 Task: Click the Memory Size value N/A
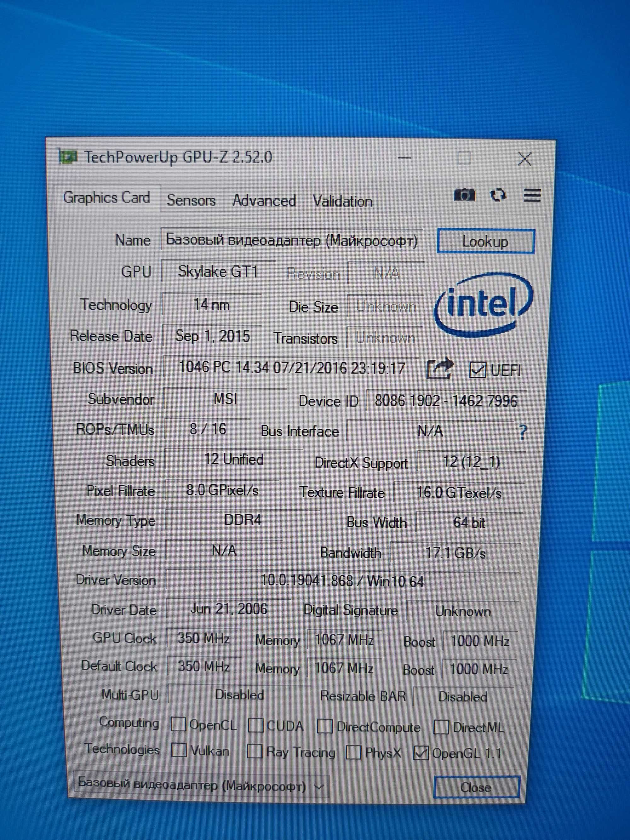[x=224, y=551]
